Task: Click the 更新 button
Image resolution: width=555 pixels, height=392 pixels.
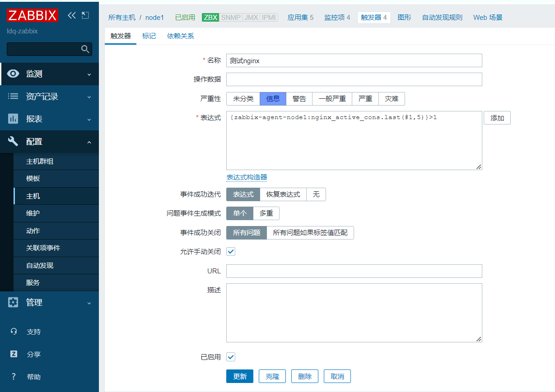Action: pyautogui.click(x=240, y=377)
